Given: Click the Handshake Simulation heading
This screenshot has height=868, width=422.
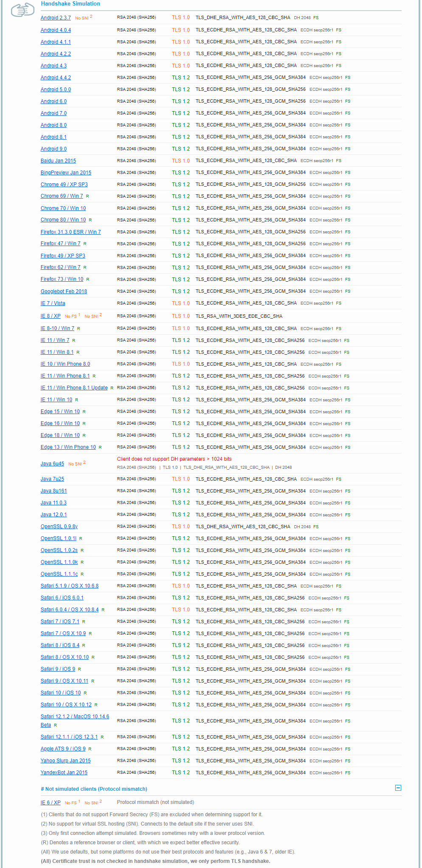Looking at the screenshot, I should 70,4.
